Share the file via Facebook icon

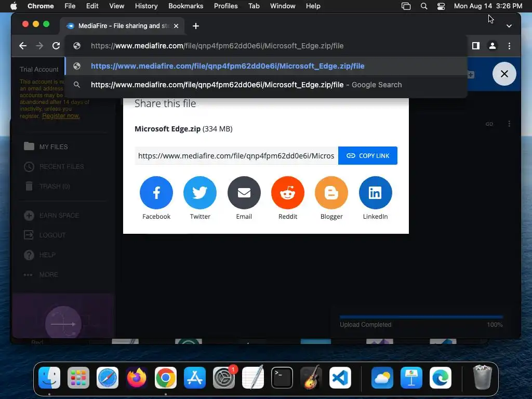pos(156,193)
